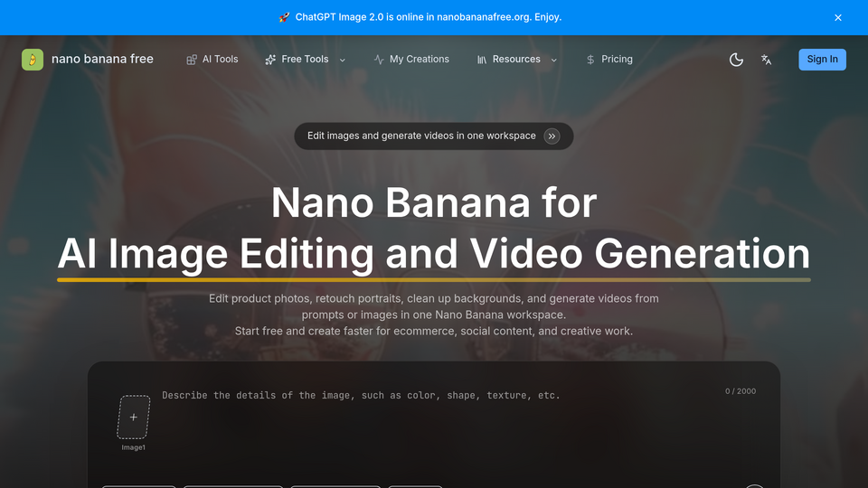The width and height of the screenshot is (868, 488).
Task: Click the AI Tools grid icon
Action: pos(192,60)
